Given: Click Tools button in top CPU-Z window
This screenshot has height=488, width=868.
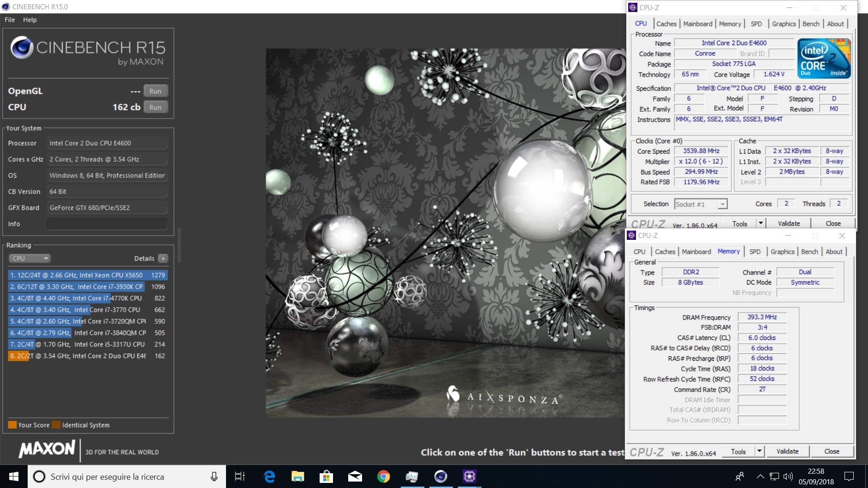Looking at the screenshot, I should point(740,224).
